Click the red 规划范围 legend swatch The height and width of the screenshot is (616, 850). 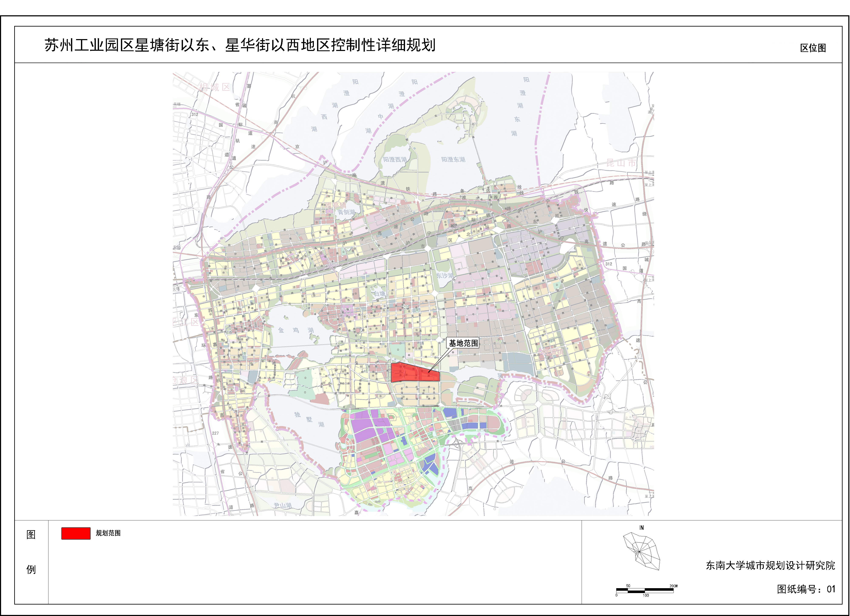[x=76, y=533]
